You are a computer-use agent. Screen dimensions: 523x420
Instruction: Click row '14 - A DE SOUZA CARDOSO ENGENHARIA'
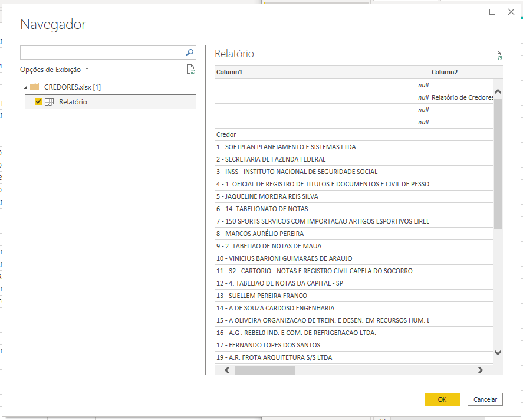point(323,308)
